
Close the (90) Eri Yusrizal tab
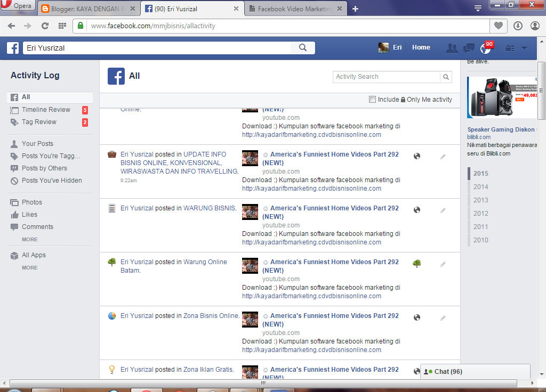(236, 9)
